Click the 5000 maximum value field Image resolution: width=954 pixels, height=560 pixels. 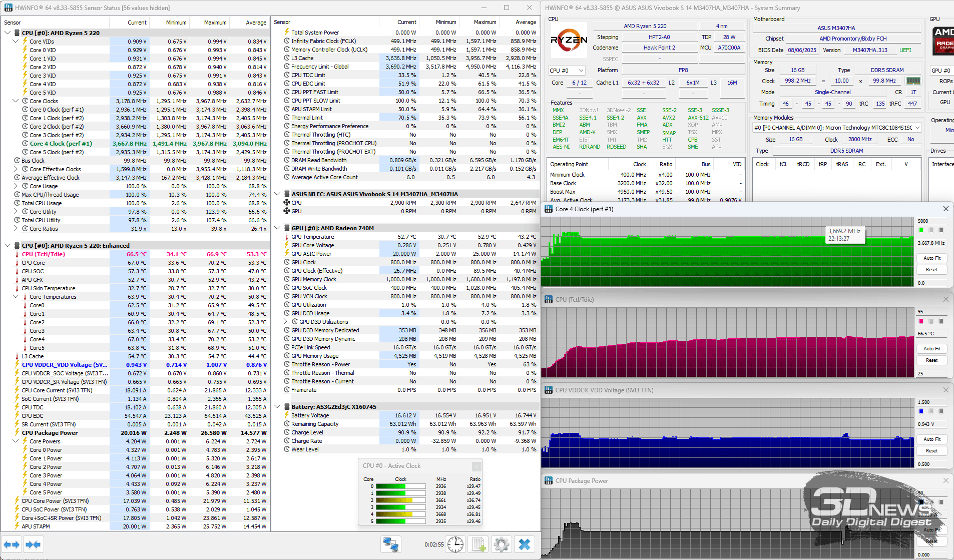point(931,221)
